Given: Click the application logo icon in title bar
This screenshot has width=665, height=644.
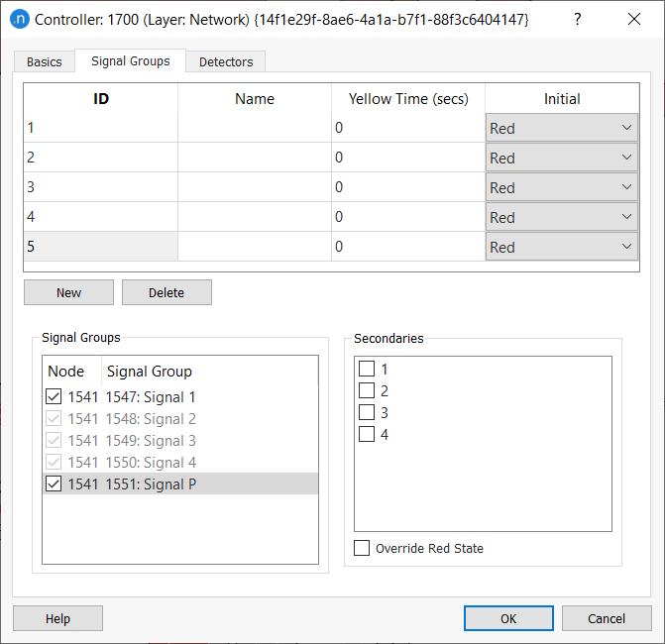Looking at the screenshot, I should click(20, 19).
